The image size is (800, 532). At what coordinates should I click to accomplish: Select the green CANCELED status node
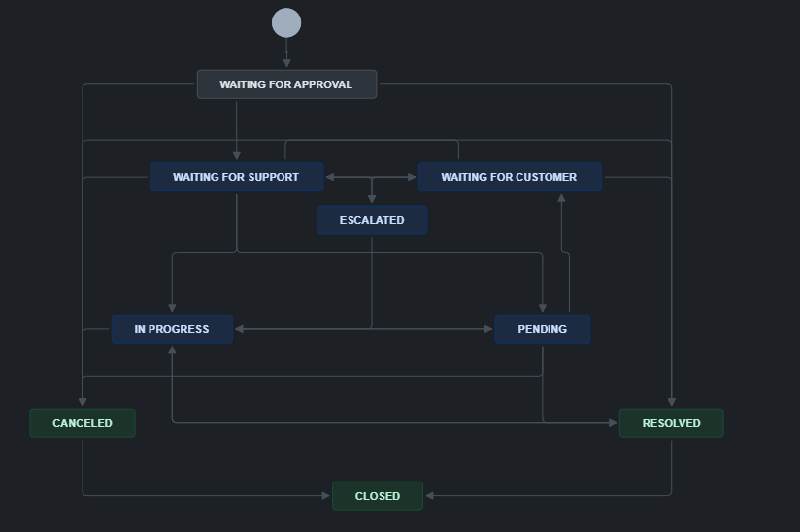[x=83, y=423]
